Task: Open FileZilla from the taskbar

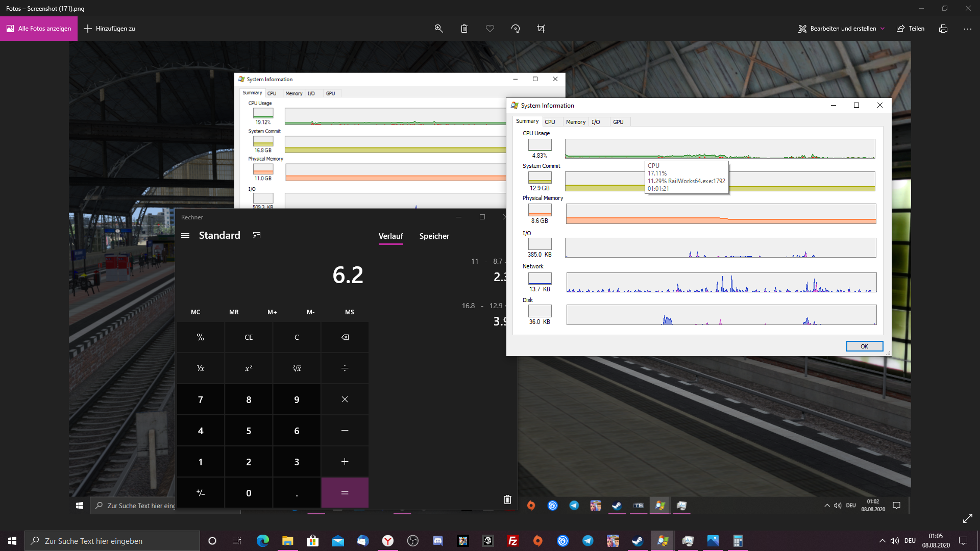Action: [x=512, y=541]
